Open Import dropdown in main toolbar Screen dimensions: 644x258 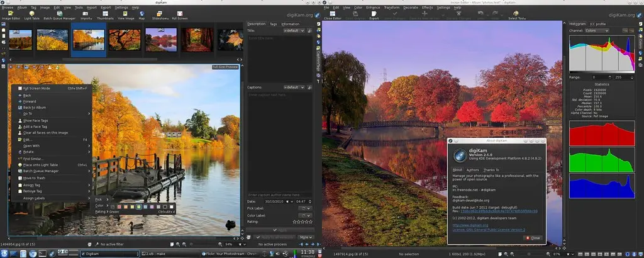(86, 16)
